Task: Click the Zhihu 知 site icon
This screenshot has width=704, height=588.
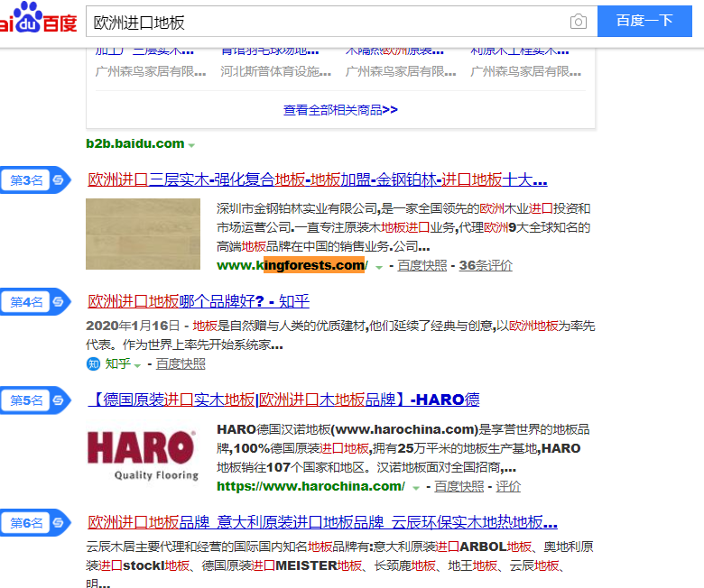Action: (93, 363)
